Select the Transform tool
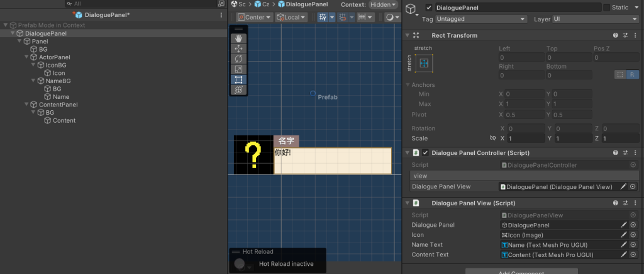 (x=238, y=89)
